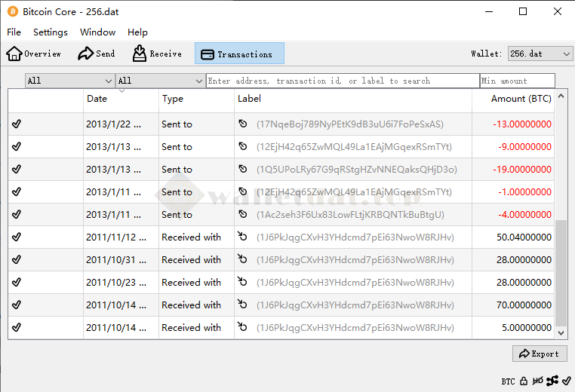Image resolution: width=575 pixels, height=392 pixels.
Task: Click the BTC unit display in status bar
Action: pyautogui.click(x=508, y=381)
